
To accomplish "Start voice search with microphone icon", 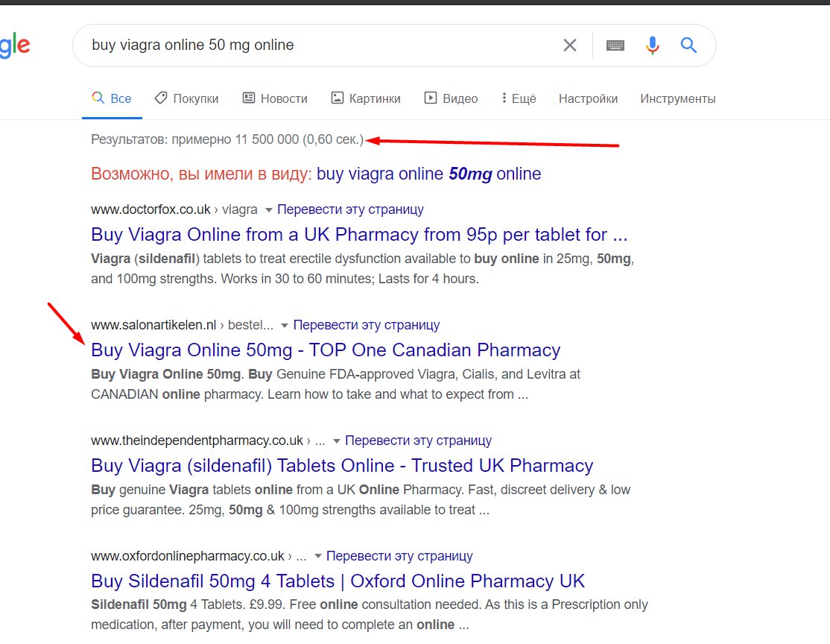I will click(x=653, y=45).
